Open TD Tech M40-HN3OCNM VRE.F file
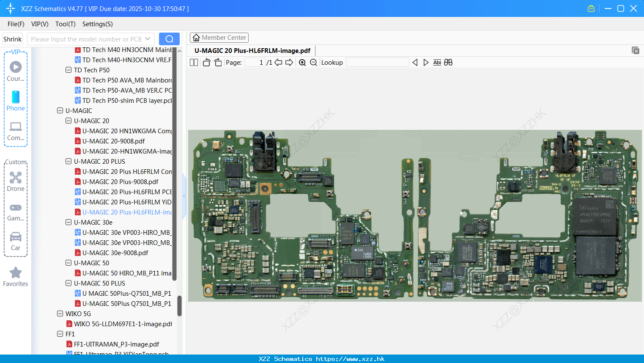The height and width of the screenshot is (363, 644). 123,60
